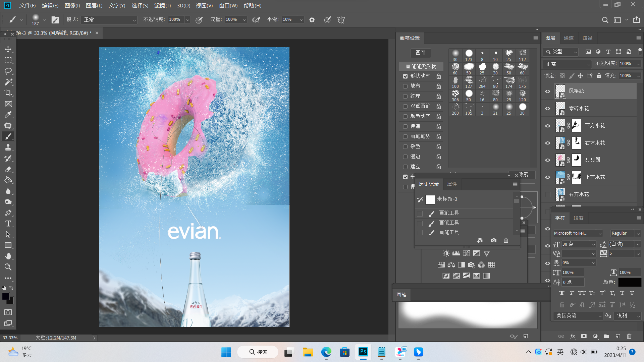Screen dimensions: 644x362
Task: Select the Horizontal Type tool
Action: click(8, 224)
